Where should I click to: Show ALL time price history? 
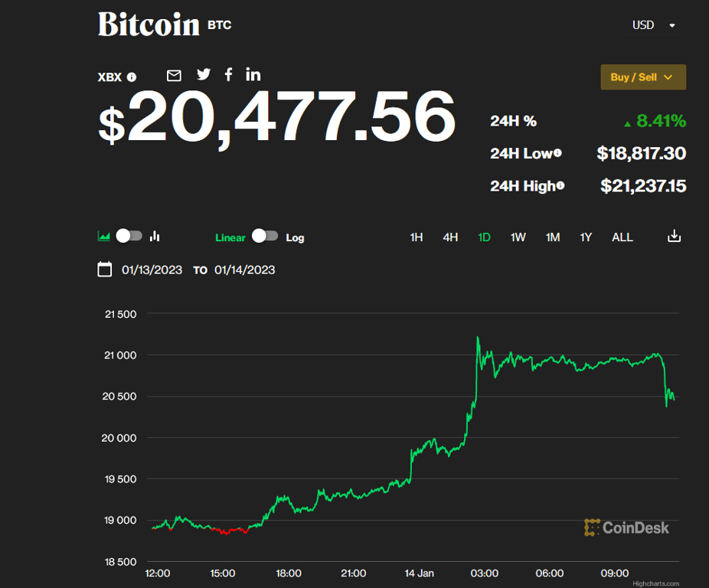(622, 237)
